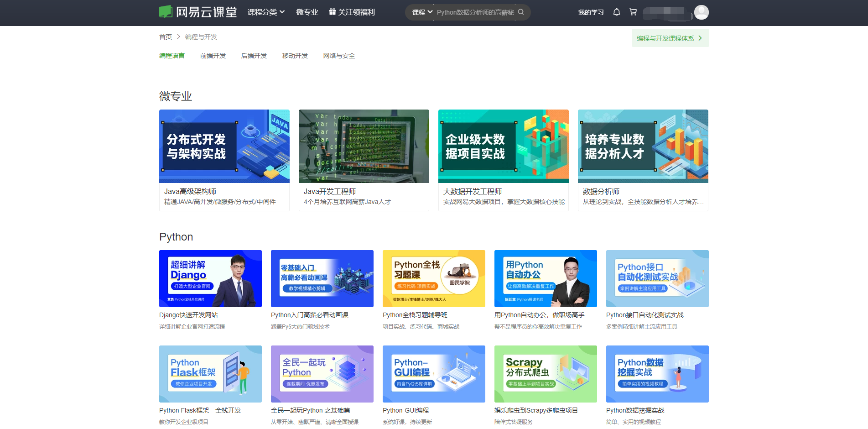
Task: Select the 移动开发 tab
Action: (x=295, y=56)
